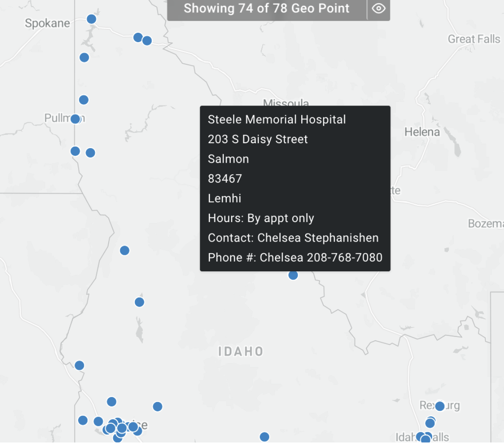Viewport: 504px width, 445px height.
Task: Select the lone geo point at bottom center
Action: 264,437
